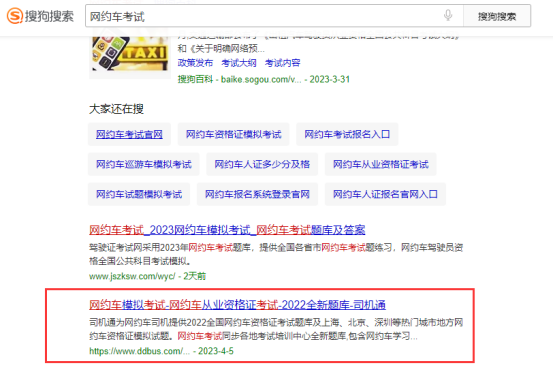Open result 网约车考试_2023网约车模拟考试 title

pos(227,230)
